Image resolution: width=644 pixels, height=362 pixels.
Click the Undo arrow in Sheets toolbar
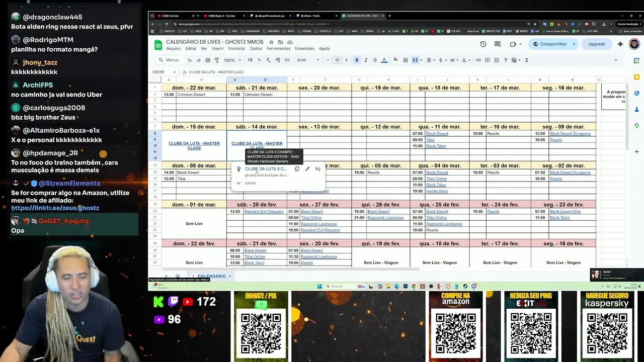tap(190, 60)
